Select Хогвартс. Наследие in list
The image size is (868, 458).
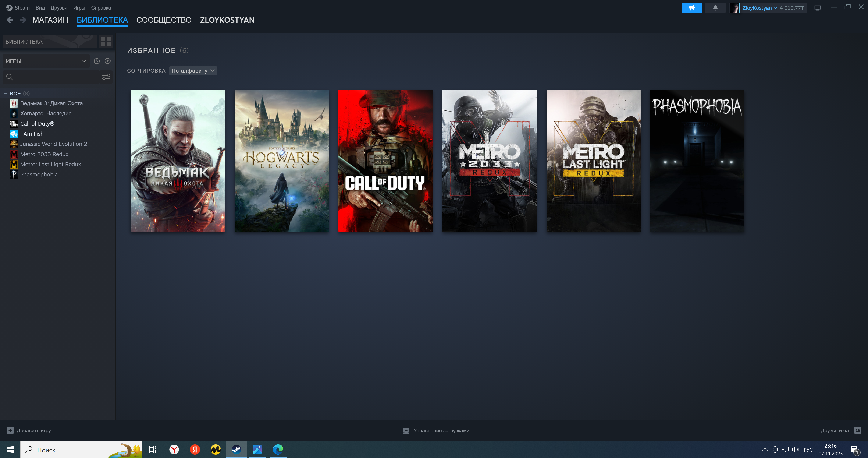click(x=46, y=113)
